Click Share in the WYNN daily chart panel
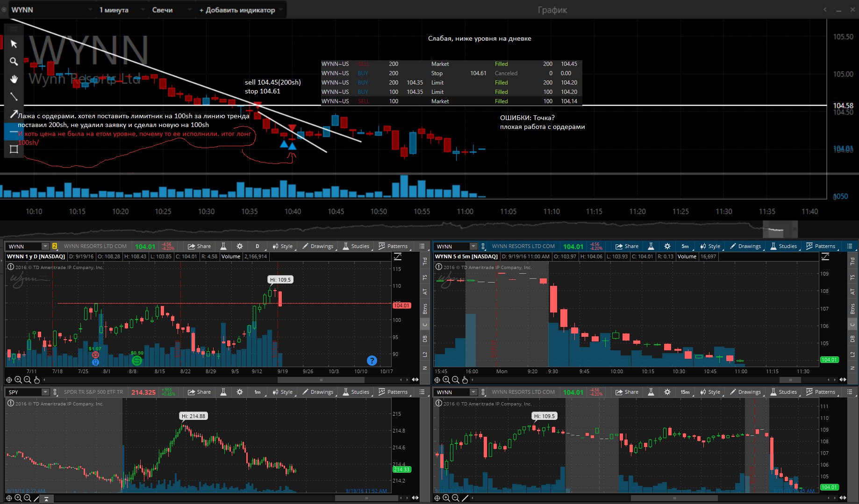 tap(200, 246)
